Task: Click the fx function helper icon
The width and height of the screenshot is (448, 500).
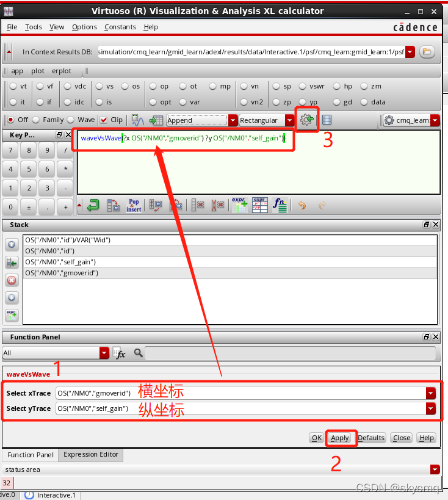Action: [119, 353]
